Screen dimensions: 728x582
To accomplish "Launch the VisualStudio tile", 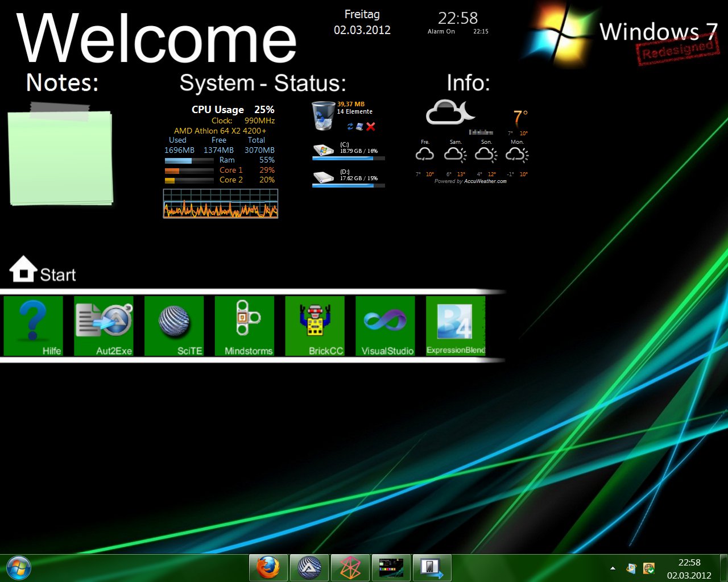I will [x=385, y=326].
